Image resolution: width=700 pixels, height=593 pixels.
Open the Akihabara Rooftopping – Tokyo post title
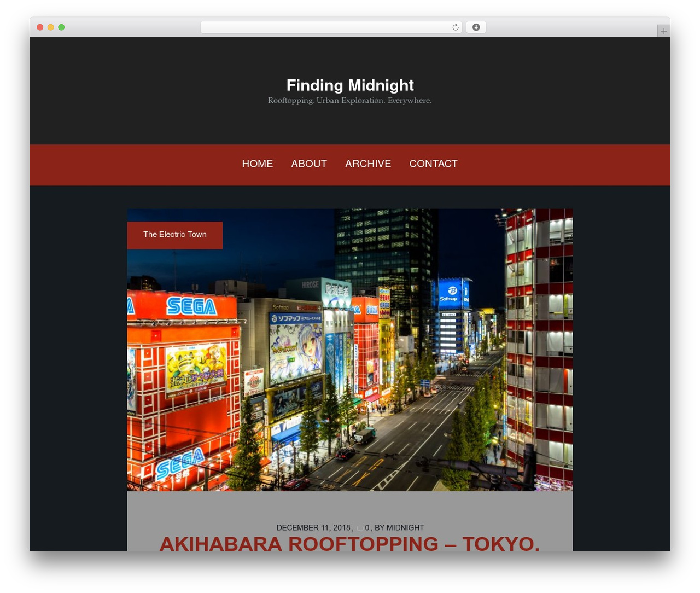349,543
